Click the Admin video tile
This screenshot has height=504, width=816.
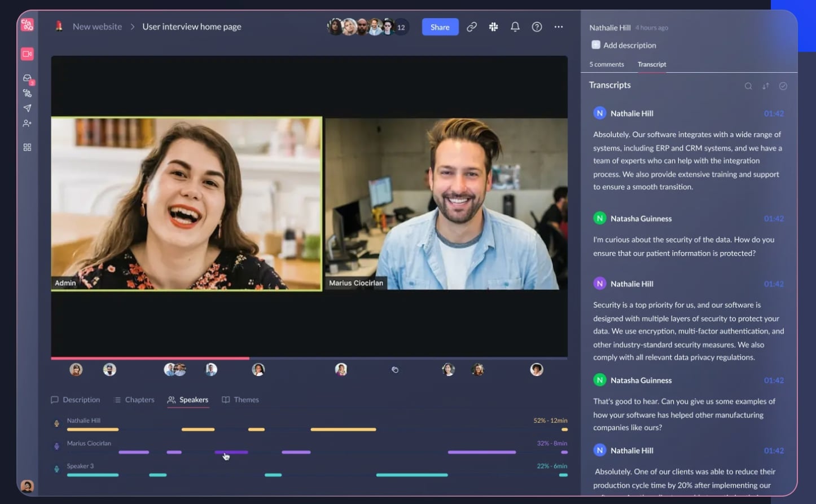(x=187, y=204)
